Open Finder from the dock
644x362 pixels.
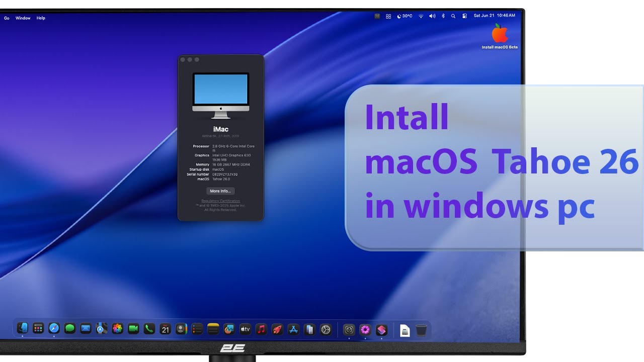tap(22, 329)
